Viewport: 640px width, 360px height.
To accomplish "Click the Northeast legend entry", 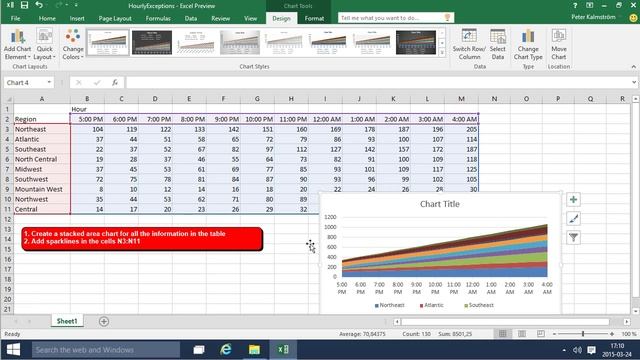I will (x=389, y=305).
